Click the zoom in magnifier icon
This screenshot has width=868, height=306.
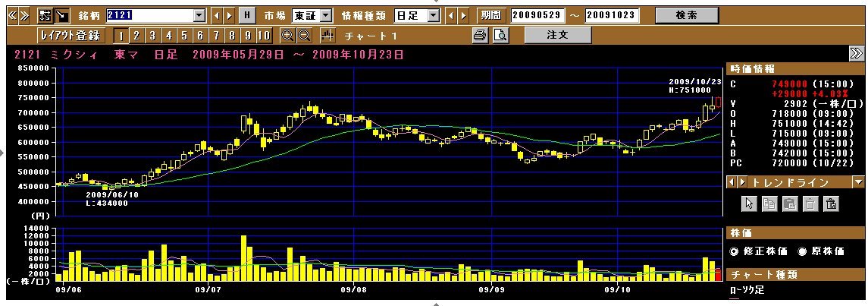coord(287,36)
